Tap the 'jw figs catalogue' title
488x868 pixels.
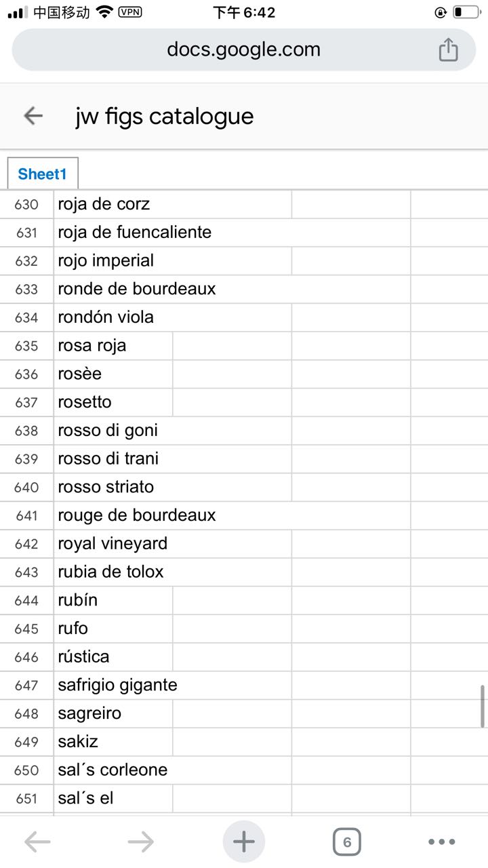click(165, 116)
